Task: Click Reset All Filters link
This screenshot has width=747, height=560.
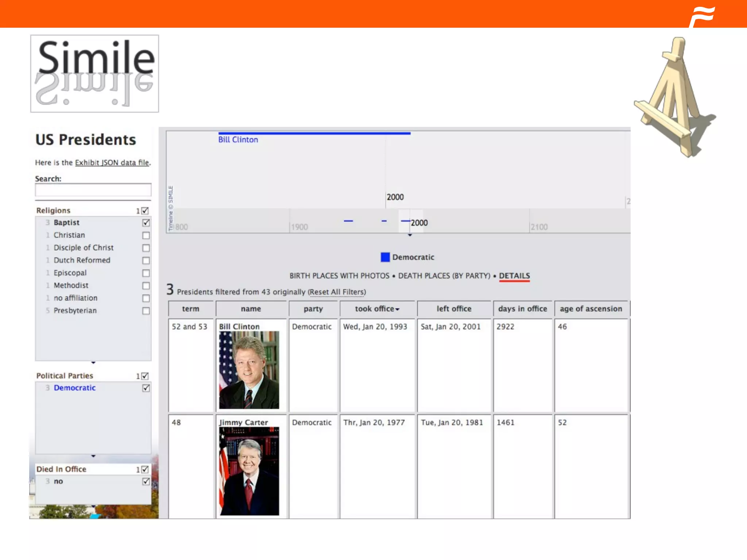Action: (x=337, y=292)
